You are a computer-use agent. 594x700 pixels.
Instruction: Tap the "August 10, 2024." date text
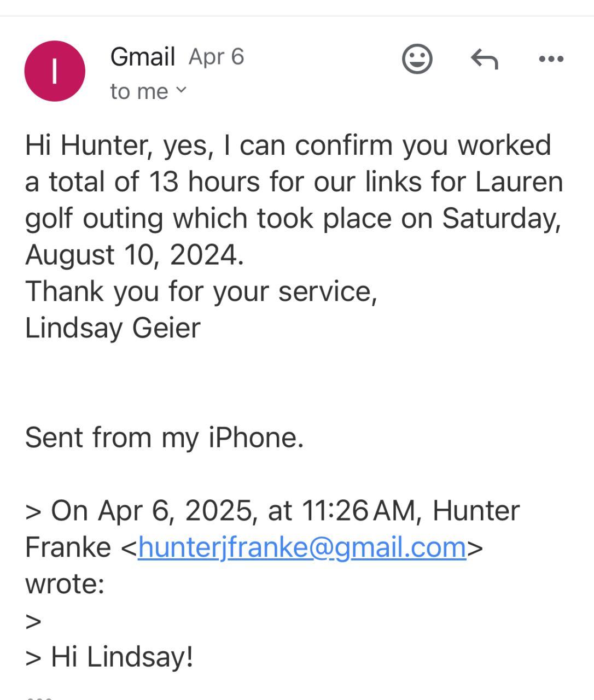(135, 255)
